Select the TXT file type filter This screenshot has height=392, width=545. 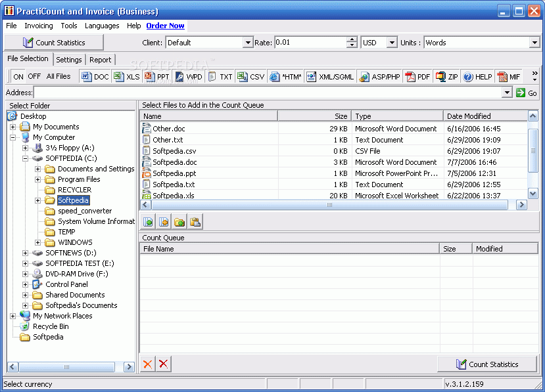tap(220, 77)
